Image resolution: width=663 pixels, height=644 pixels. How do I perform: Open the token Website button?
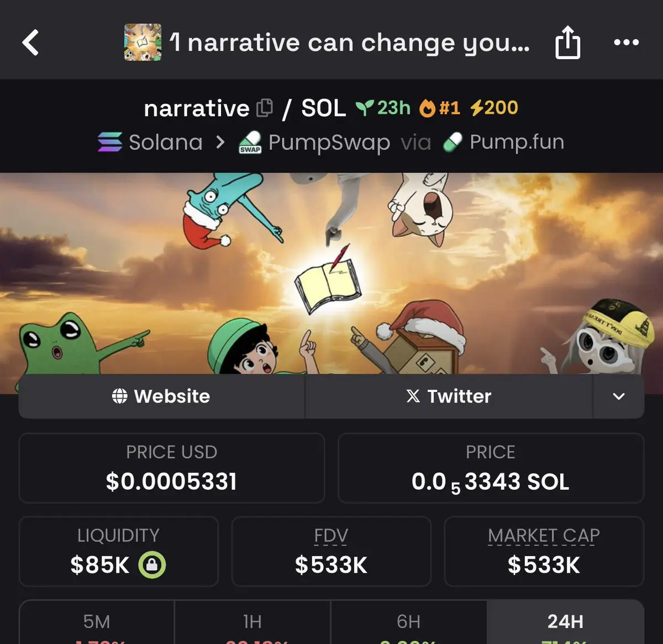(161, 396)
